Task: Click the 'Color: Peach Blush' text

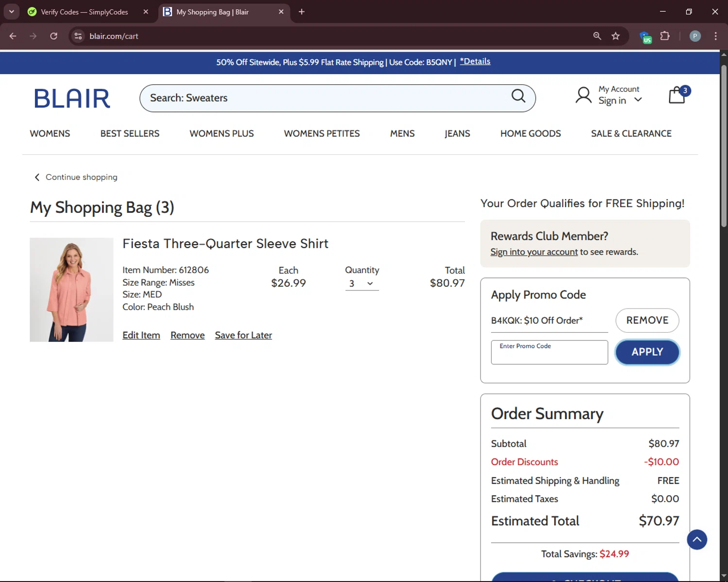Action: [x=158, y=307]
